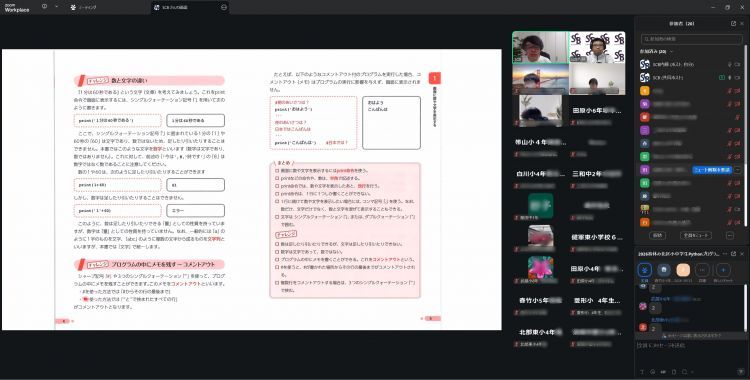Select the 北部東小4年 participant tile
This screenshot has width=750, height=380.
(540, 332)
